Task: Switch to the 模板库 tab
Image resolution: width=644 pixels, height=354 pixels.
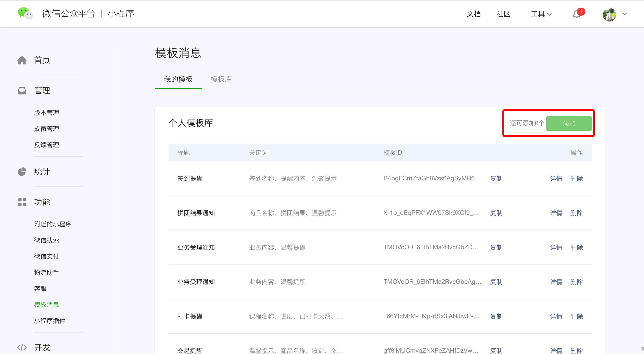Action: click(x=221, y=79)
